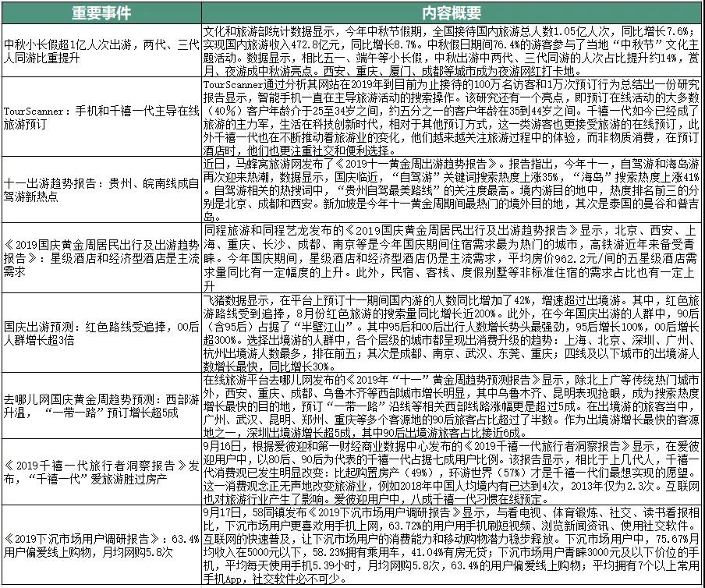Select the summary cell starting "文化和旅游部统计数据显示"
The image size is (705, 588).
tap(452, 51)
